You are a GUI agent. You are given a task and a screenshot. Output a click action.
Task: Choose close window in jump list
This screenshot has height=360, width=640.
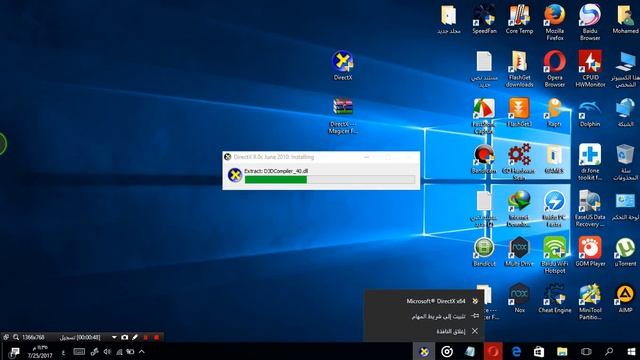pyautogui.click(x=424, y=331)
